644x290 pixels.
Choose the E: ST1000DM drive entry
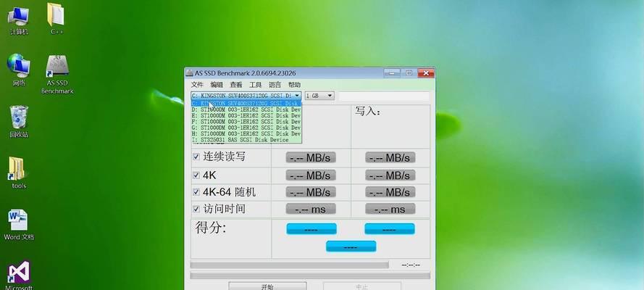[x=246, y=116]
